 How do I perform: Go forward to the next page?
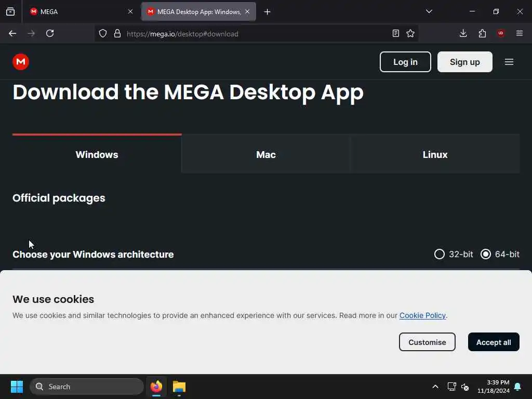[x=31, y=33]
